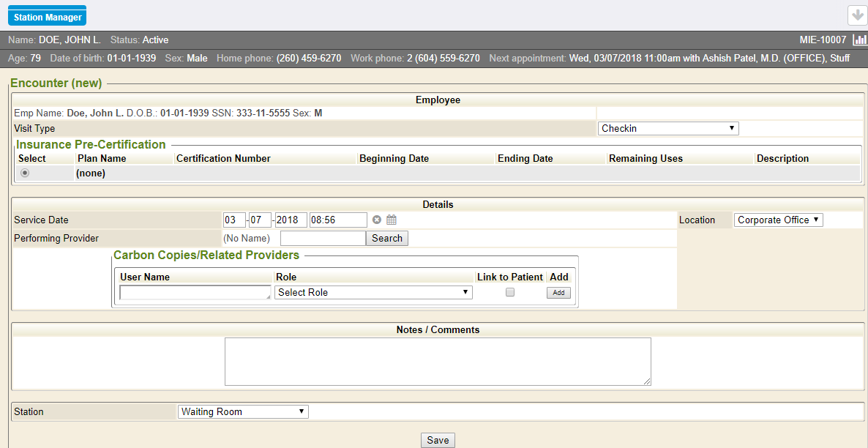868x448 pixels.
Task: Save the new encounter
Action: pos(438,440)
